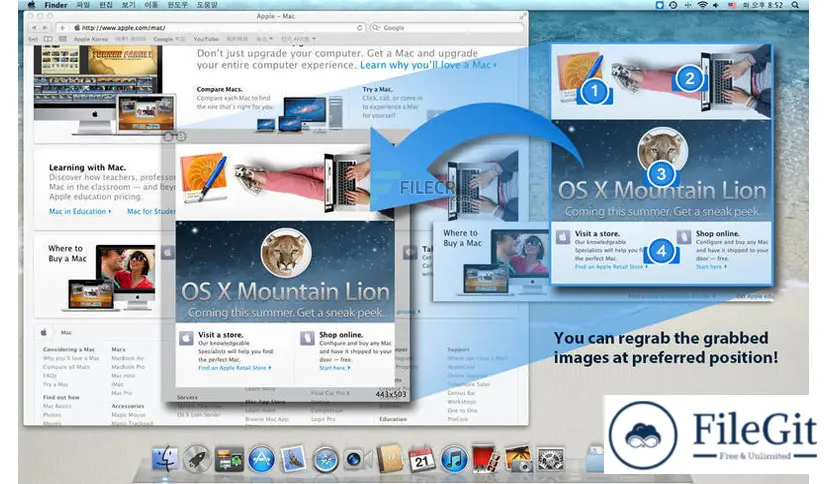Viewport: 836px width, 484px height.
Task: Open Top Sites grid icon in bookmarks bar
Action: pos(62,39)
